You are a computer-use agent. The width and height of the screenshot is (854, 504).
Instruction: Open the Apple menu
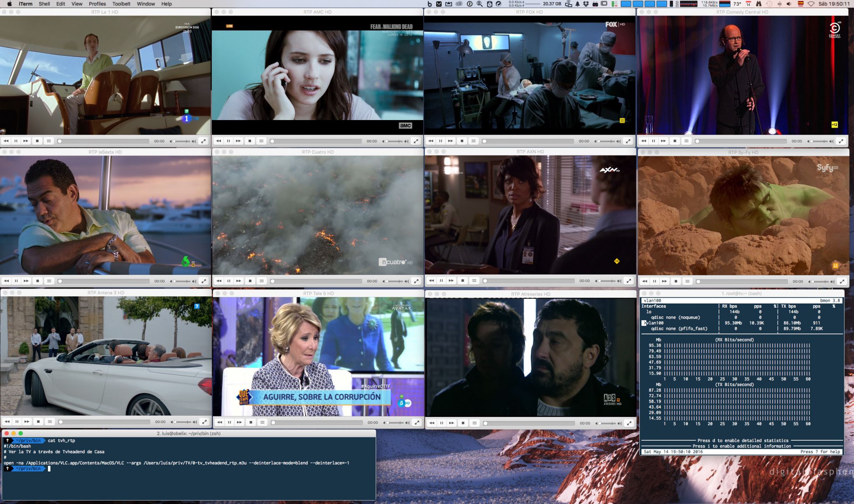(9, 4)
